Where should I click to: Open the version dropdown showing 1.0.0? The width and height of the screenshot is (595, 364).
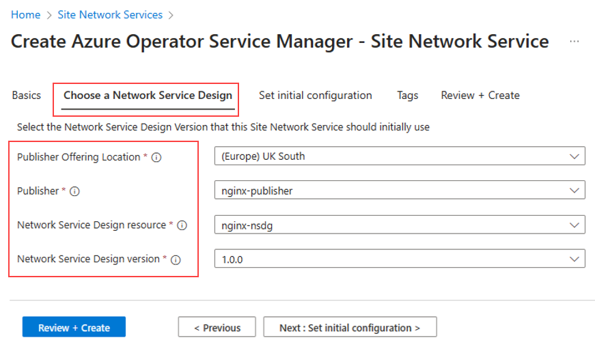pos(399,259)
